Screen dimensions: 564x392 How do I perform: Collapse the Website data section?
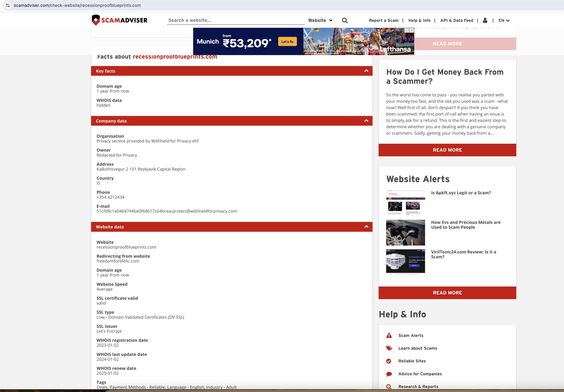pyautogui.click(x=366, y=226)
